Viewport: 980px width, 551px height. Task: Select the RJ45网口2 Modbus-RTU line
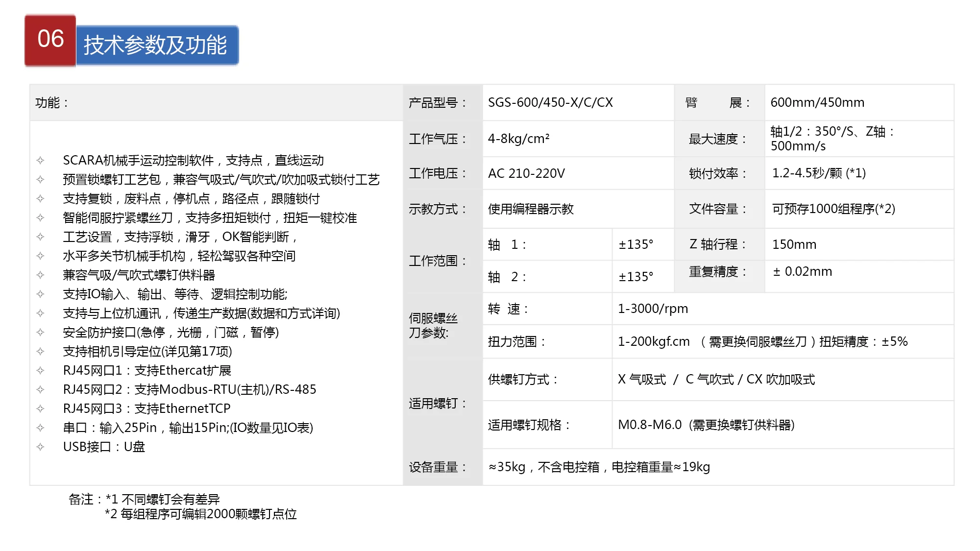point(190,390)
